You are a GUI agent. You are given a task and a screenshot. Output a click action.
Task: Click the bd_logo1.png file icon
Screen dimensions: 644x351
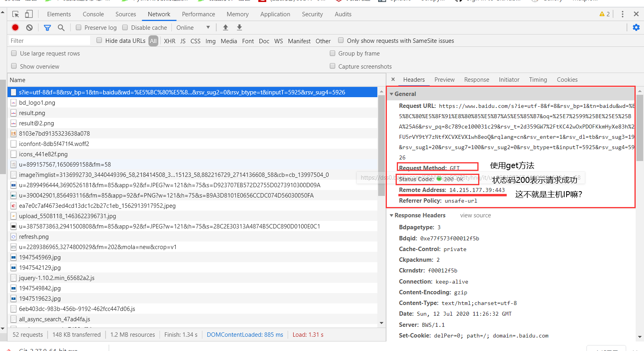click(x=13, y=103)
